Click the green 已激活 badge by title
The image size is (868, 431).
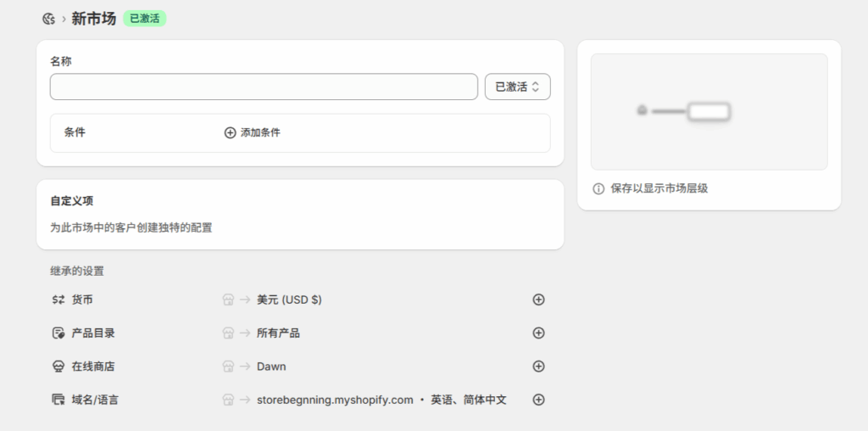[x=144, y=19]
